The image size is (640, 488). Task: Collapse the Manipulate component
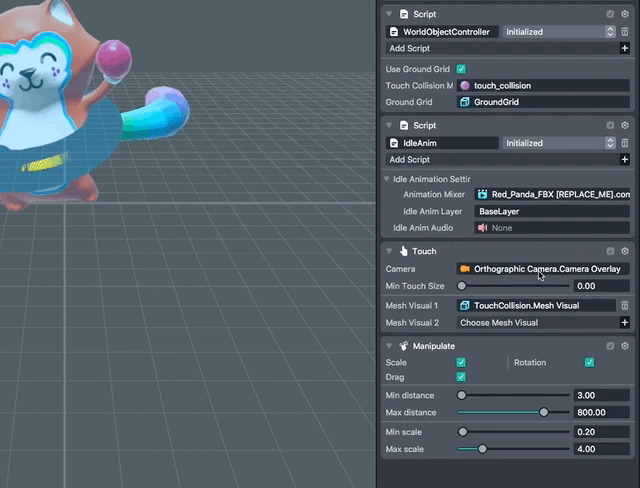(x=389, y=346)
